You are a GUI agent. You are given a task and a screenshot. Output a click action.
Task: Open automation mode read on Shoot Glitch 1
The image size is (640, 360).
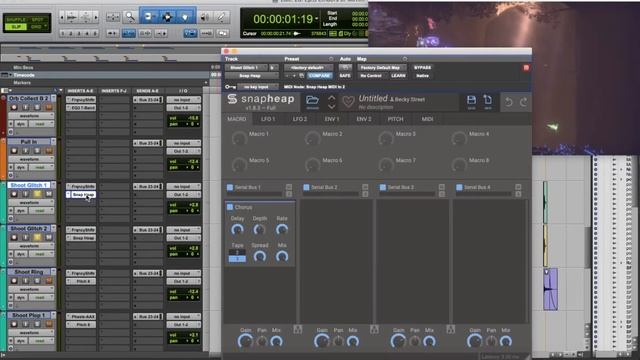tap(42, 211)
